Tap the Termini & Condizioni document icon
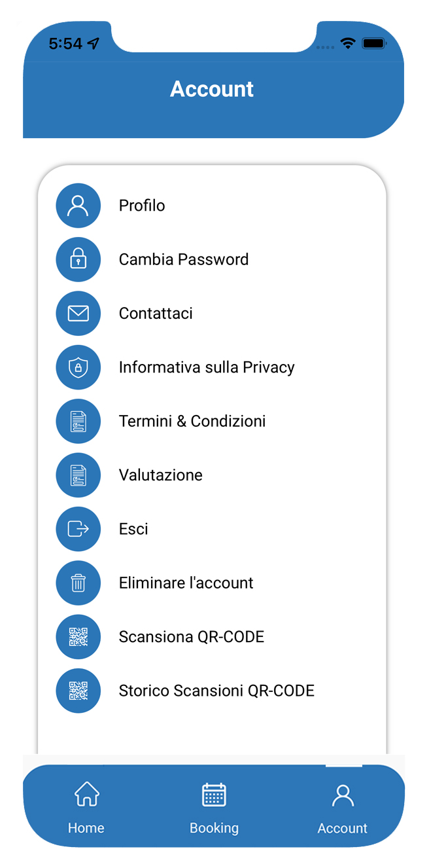429x868 pixels. tap(78, 422)
